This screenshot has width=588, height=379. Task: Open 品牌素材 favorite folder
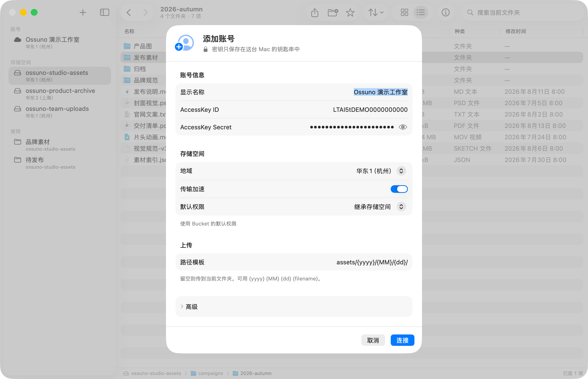[60, 145]
